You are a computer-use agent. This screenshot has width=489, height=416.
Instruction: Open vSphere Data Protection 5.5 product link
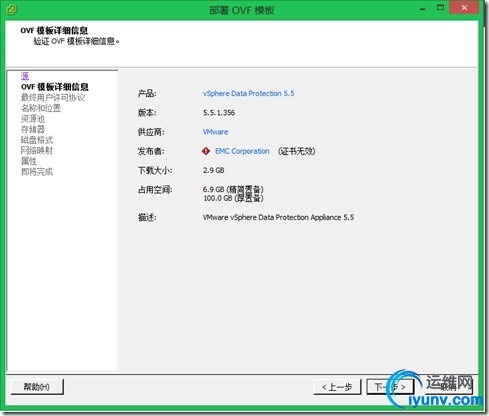tap(249, 94)
